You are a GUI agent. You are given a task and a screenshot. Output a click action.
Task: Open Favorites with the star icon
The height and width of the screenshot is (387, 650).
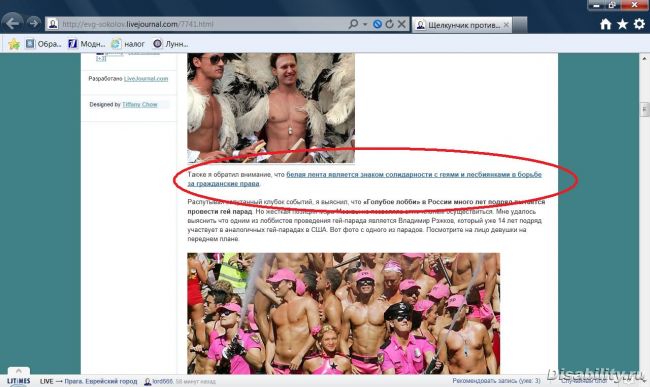(622, 24)
